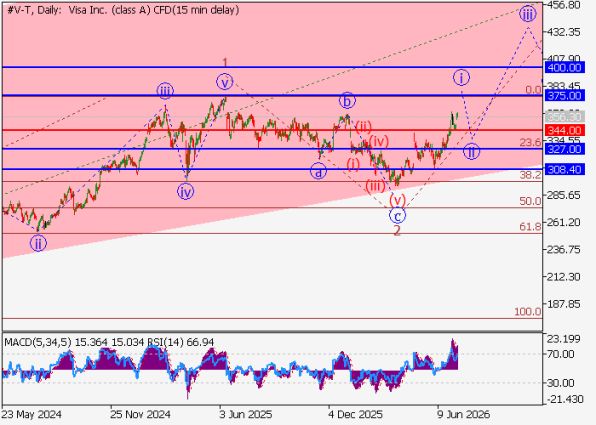
Task: Select circled wave v marker near 1
Action: click(225, 82)
